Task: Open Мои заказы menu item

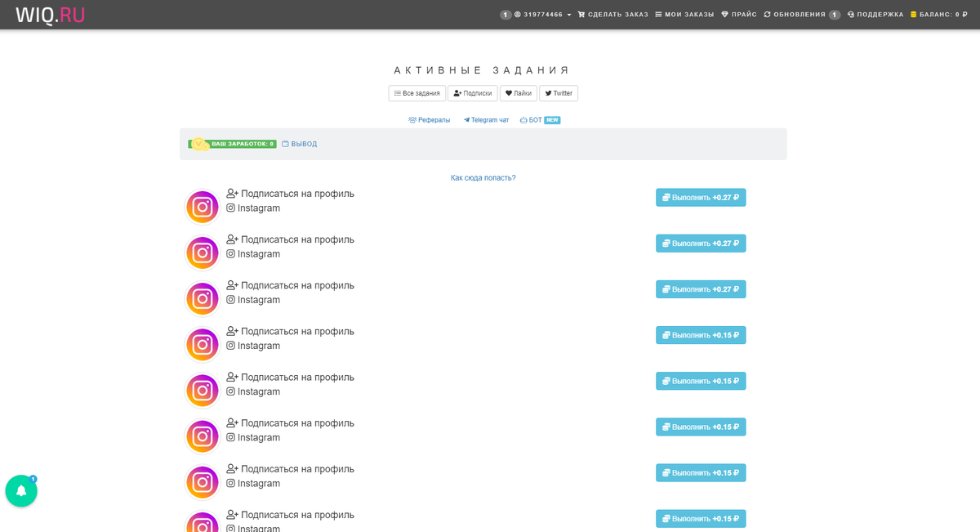Action: pos(684,15)
